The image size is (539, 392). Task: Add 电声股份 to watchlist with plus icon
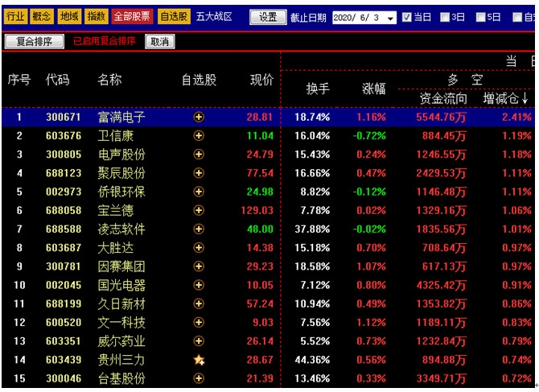(x=199, y=155)
